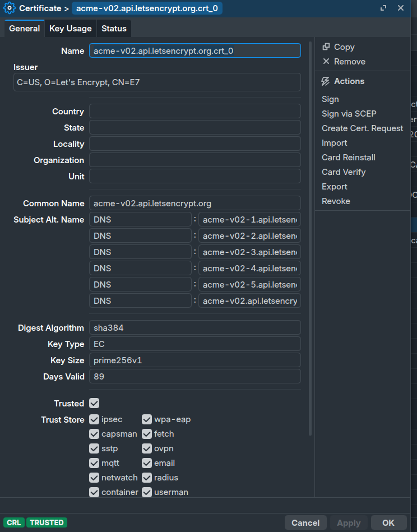Click the TRUSTED status badge

(x=47, y=522)
